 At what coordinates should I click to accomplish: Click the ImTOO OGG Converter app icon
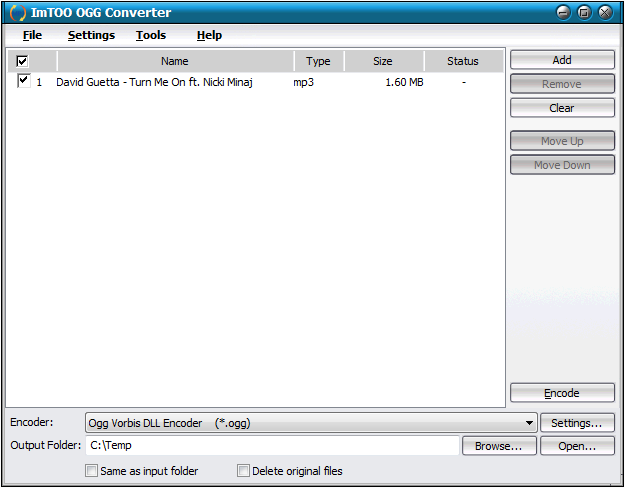(18, 13)
